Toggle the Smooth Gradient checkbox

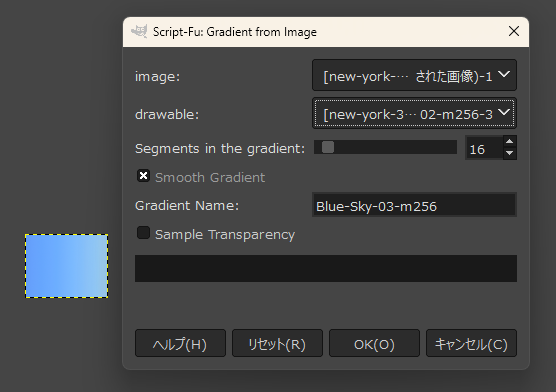click(x=143, y=176)
